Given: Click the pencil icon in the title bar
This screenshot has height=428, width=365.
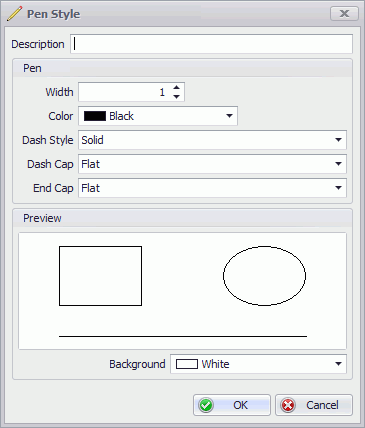Looking at the screenshot, I should tap(14, 14).
